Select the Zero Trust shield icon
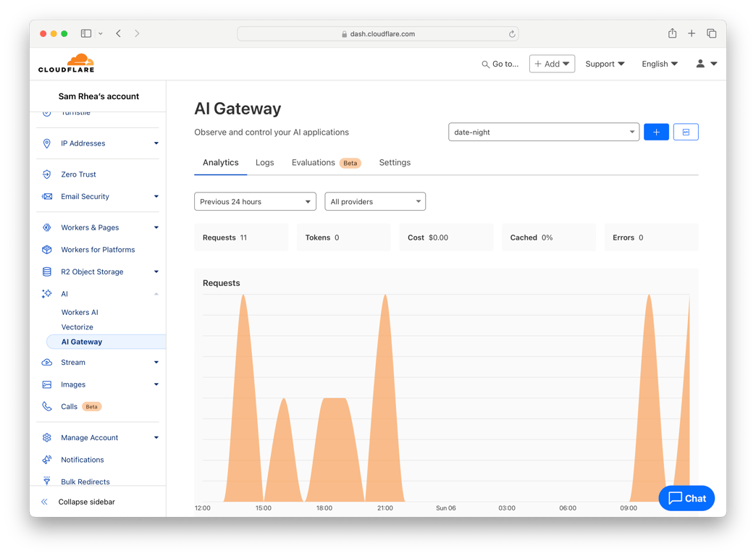 coord(46,174)
